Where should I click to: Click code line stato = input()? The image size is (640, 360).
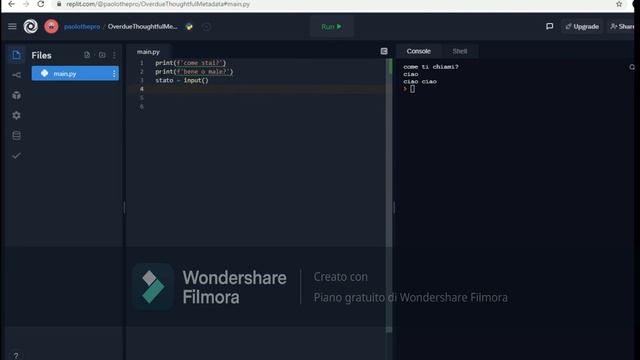click(x=182, y=80)
